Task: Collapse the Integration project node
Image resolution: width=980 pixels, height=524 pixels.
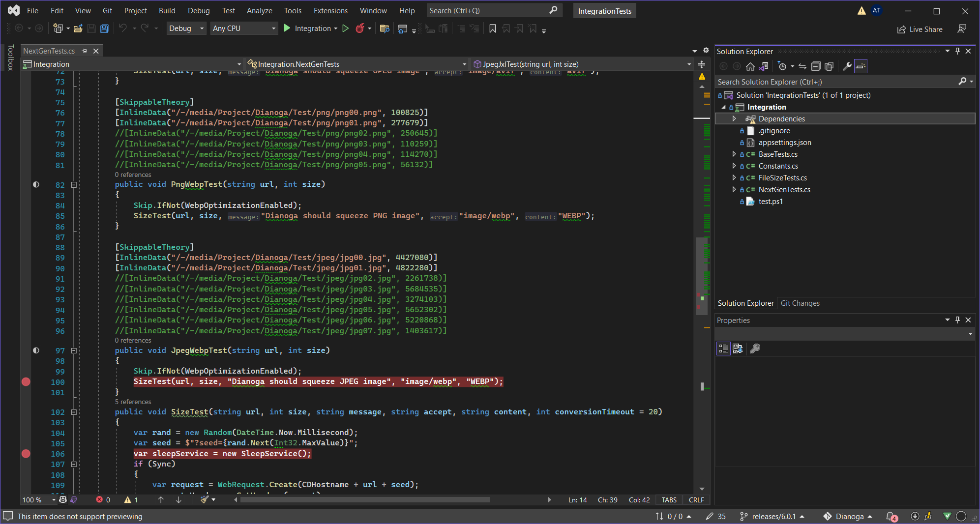Action: pyautogui.click(x=723, y=107)
